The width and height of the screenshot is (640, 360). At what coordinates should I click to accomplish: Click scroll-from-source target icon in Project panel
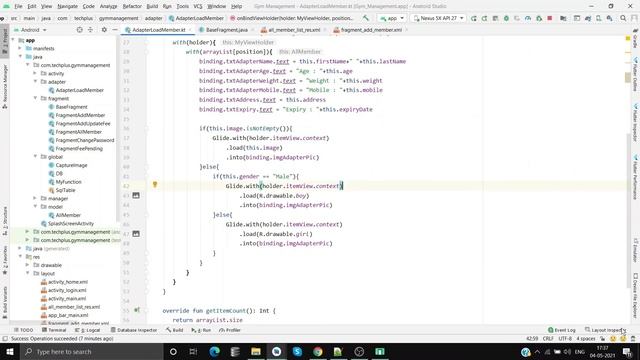click(x=80, y=30)
